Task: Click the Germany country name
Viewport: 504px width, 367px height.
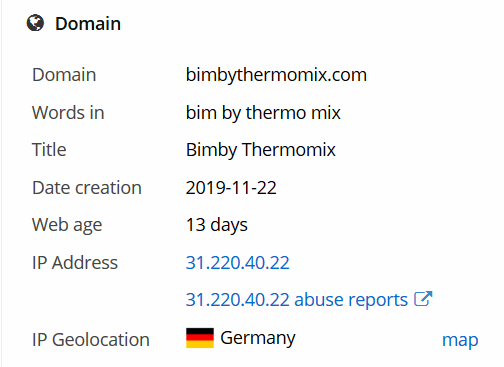Action: tap(258, 338)
